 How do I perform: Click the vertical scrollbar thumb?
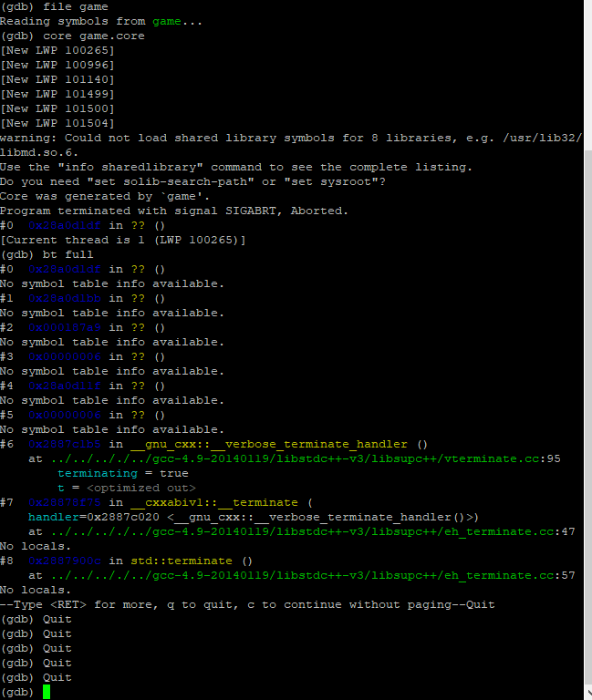588,416
